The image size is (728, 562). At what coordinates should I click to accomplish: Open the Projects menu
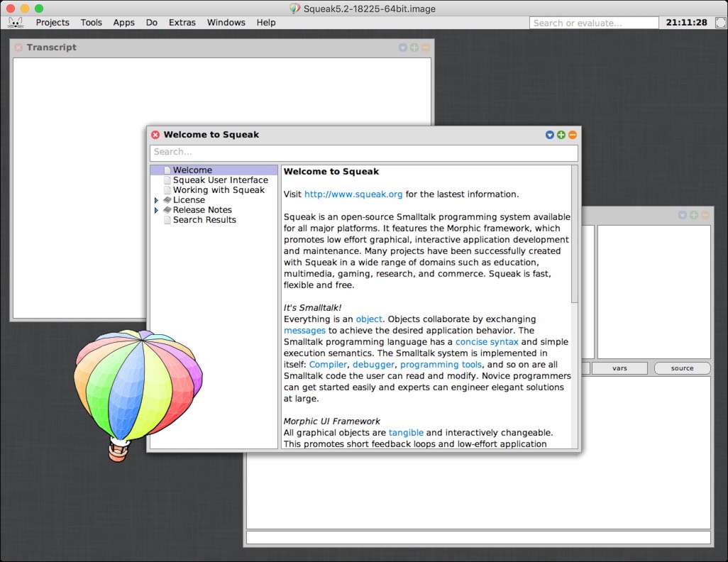click(x=53, y=23)
